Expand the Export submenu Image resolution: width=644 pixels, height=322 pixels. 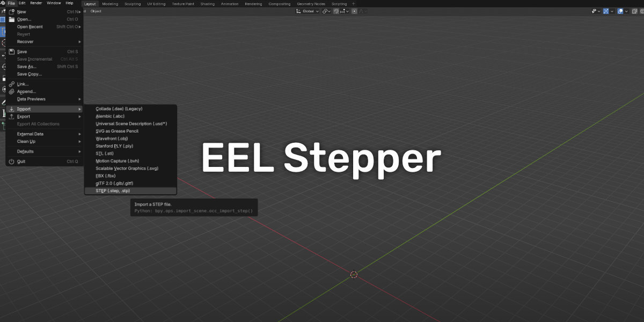45,116
